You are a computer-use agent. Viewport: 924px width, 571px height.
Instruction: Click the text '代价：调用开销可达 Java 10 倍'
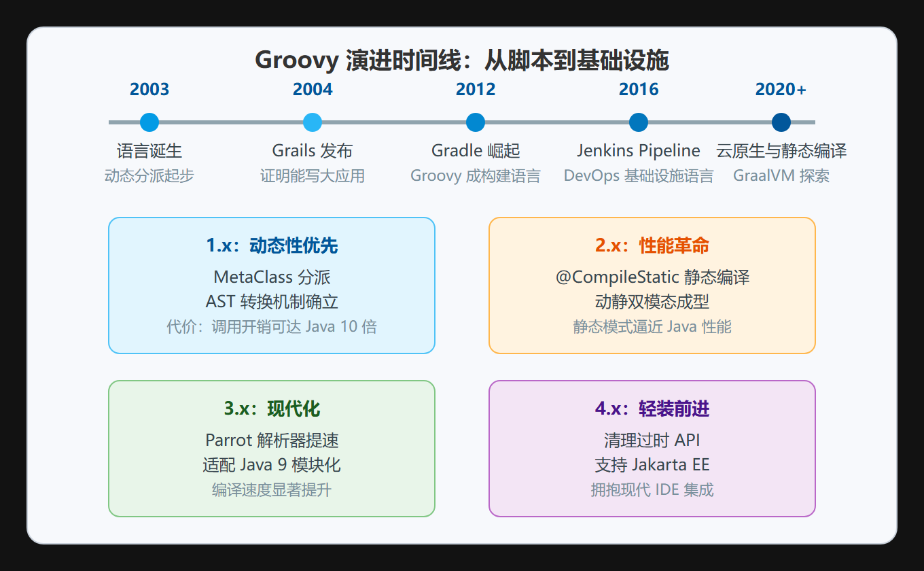(272, 327)
